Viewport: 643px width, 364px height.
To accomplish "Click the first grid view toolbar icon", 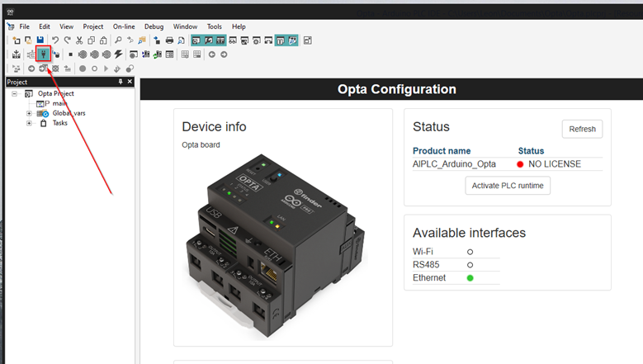I will coord(185,54).
